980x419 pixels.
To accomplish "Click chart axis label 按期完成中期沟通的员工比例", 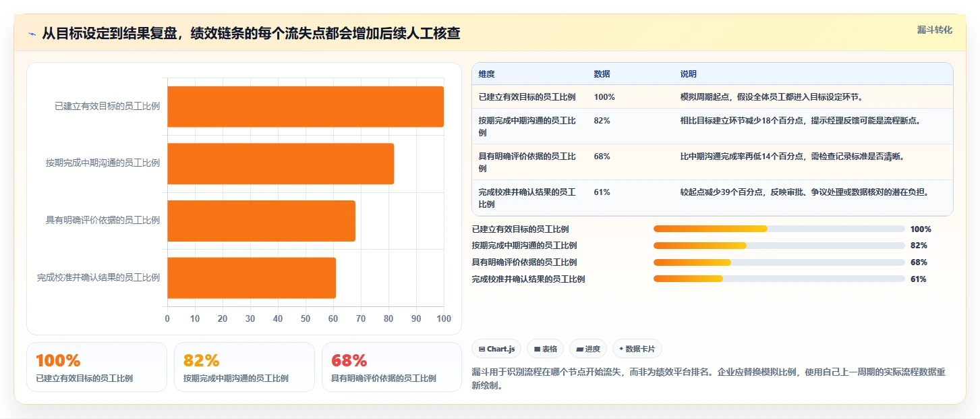I will pyautogui.click(x=103, y=163).
